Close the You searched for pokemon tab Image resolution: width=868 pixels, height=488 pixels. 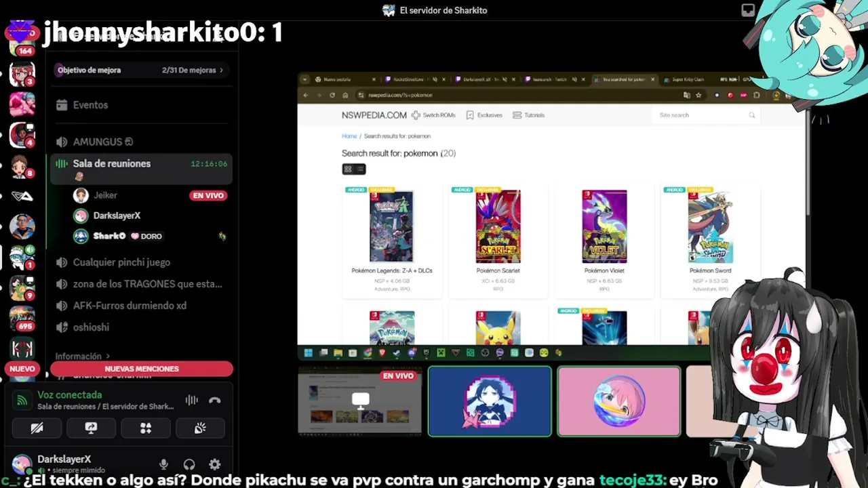point(653,79)
